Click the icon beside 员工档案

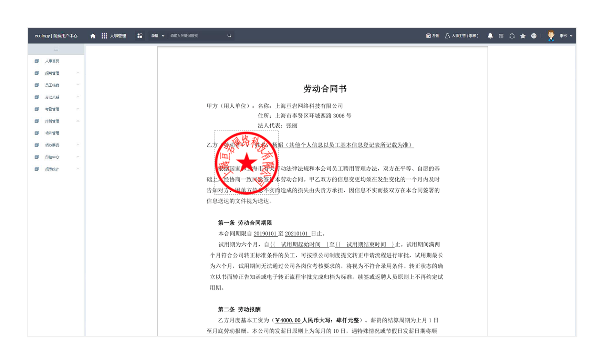(37, 85)
